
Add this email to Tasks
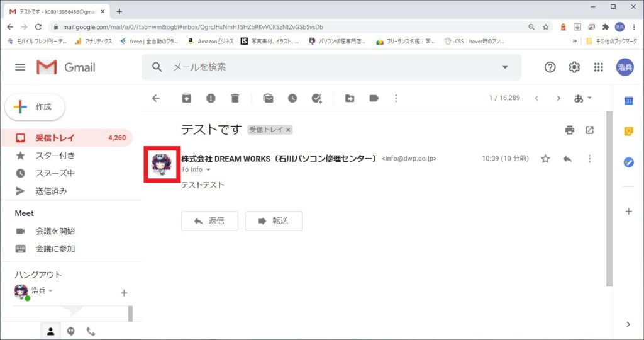click(x=317, y=98)
